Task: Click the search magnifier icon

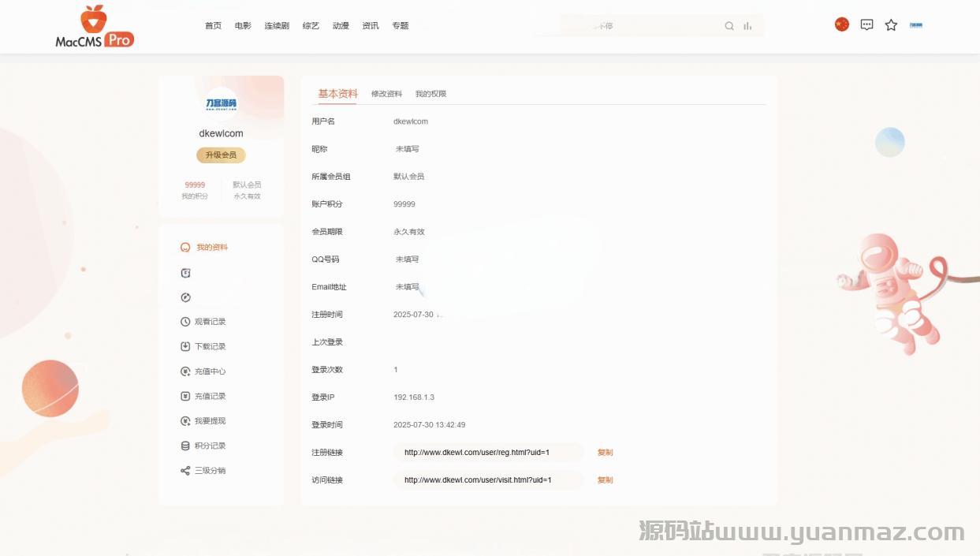Action: pos(729,26)
